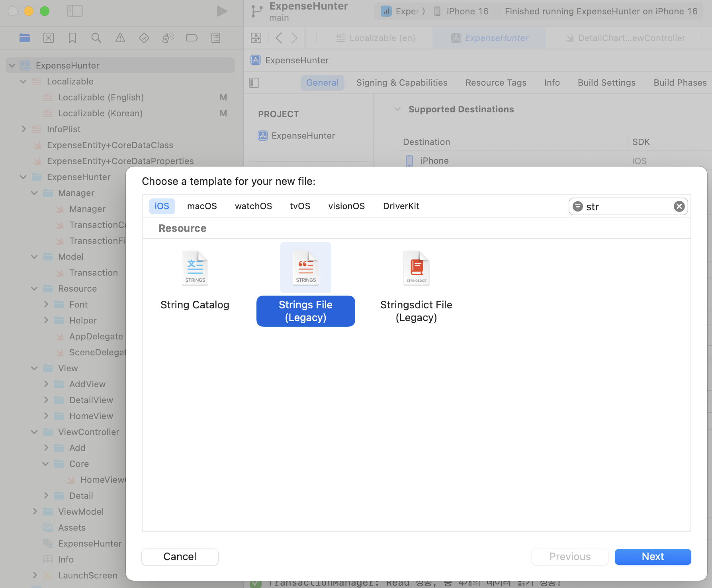Screen dimensions: 712x588
Task: Toggle the navigator sidebar button in toolbar
Action: [75, 11]
